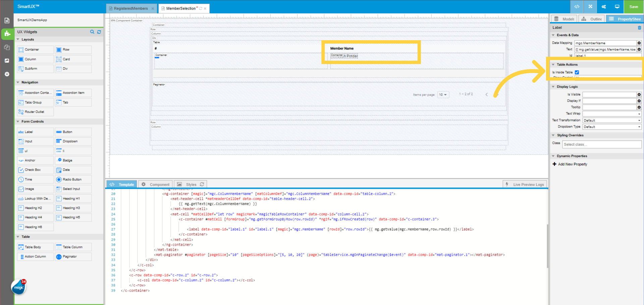Viewport: 644px width, 305px height.
Task: Open the Text Transformation dropdown
Action: pos(611,120)
